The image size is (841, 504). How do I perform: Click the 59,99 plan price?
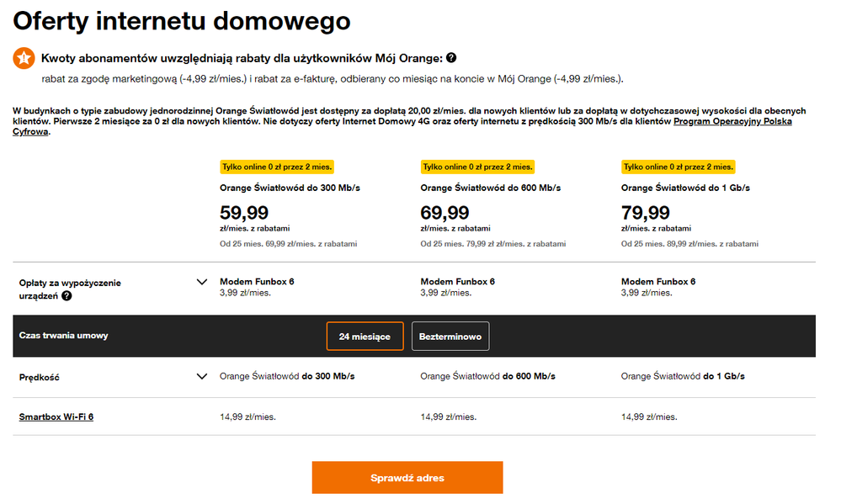coord(244,212)
